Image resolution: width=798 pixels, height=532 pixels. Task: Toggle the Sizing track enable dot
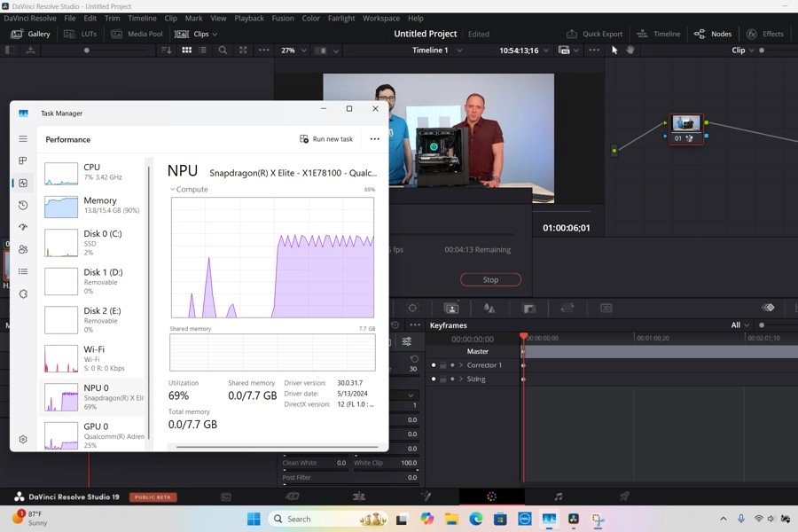pos(434,379)
